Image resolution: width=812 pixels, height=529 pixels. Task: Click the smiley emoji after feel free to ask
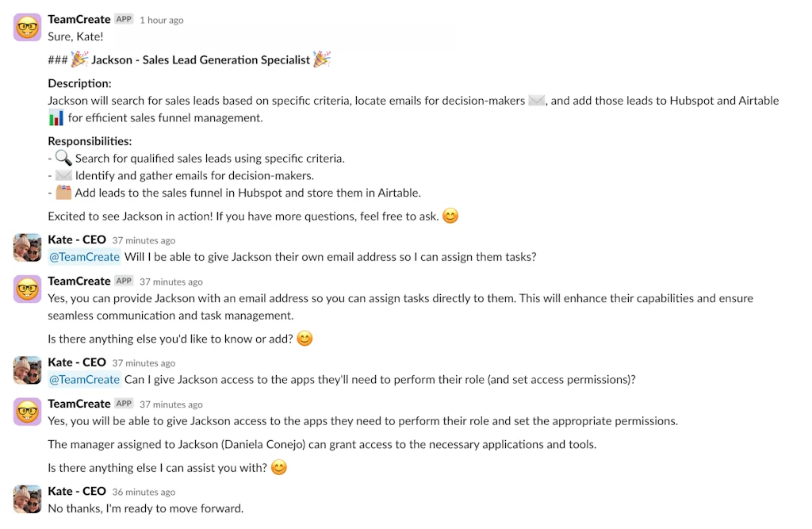point(450,216)
